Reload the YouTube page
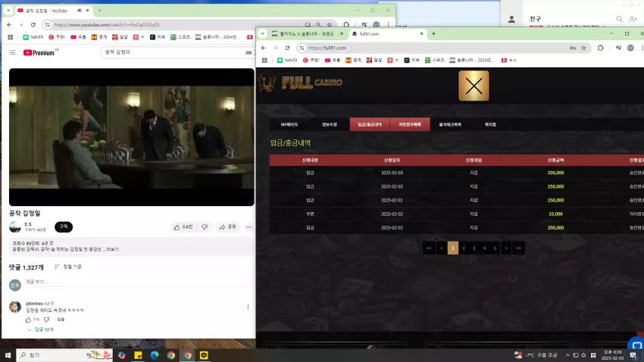Screen dimensions: 644x362 pos(33,25)
